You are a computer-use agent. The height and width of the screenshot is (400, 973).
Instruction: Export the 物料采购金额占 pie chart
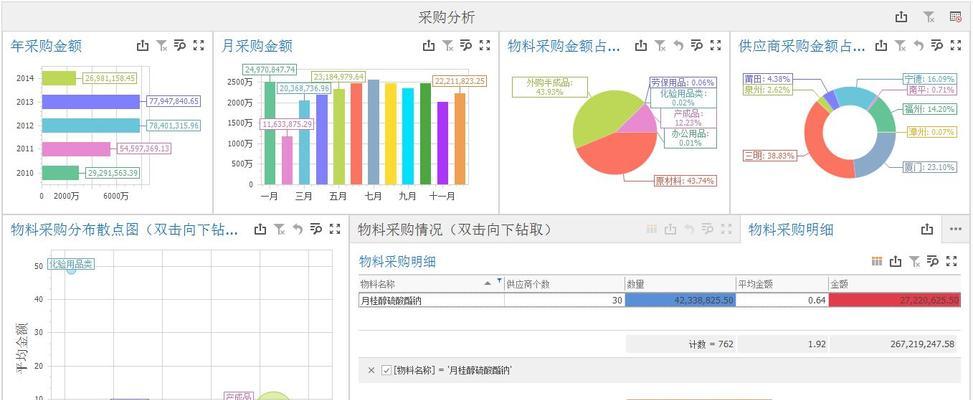click(x=641, y=45)
